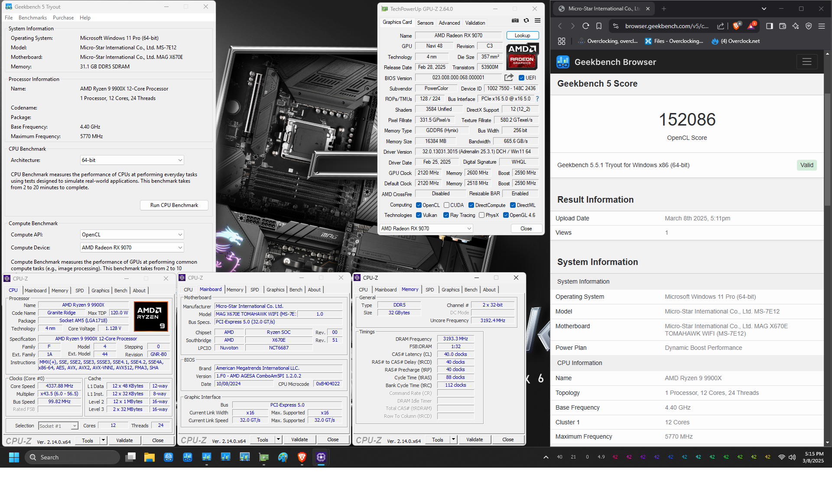The width and height of the screenshot is (832, 504).
Task: Open site settings icon in address bar
Action: [616, 26]
